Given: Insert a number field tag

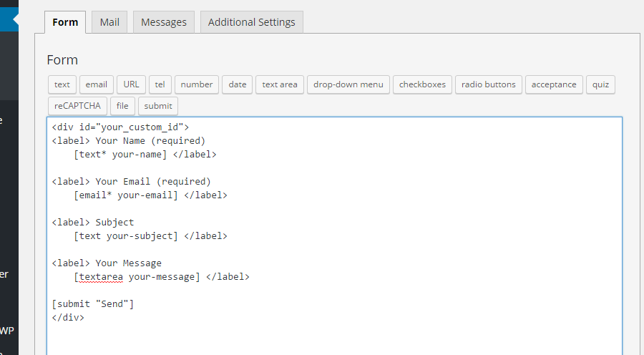Looking at the screenshot, I should click(x=197, y=84).
